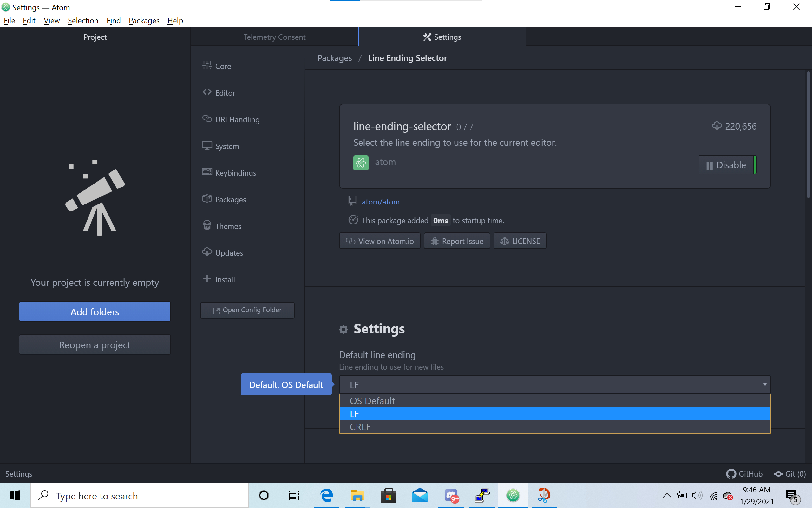Open the Themes panel
Screen dimensions: 812x508
tap(221, 226)
